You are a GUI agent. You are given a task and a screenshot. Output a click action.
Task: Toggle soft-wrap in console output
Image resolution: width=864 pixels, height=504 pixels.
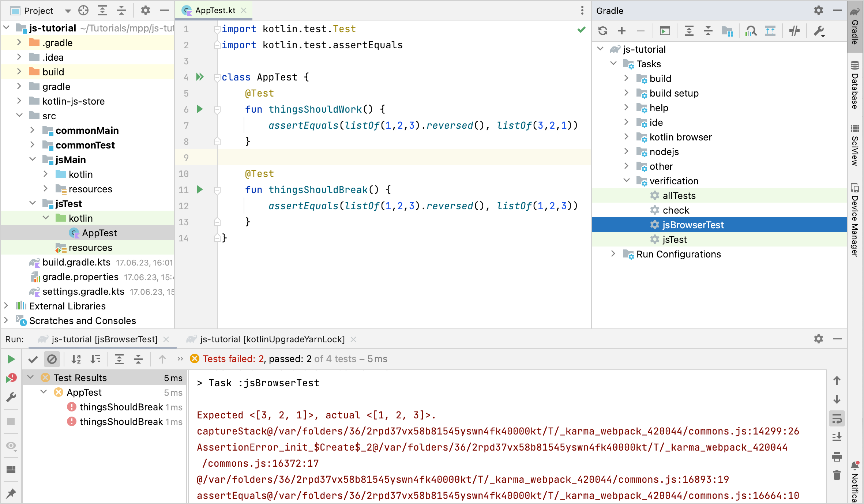point(837,418)
